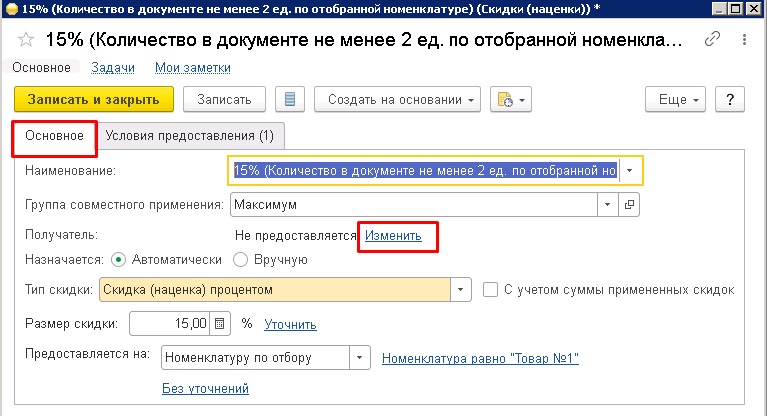
Task: Click the Не предоставляется text
Action: 295,235
